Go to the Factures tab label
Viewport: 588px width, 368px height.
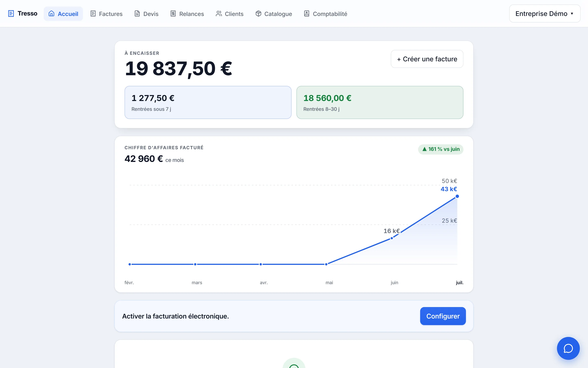[x=110, y=14]
